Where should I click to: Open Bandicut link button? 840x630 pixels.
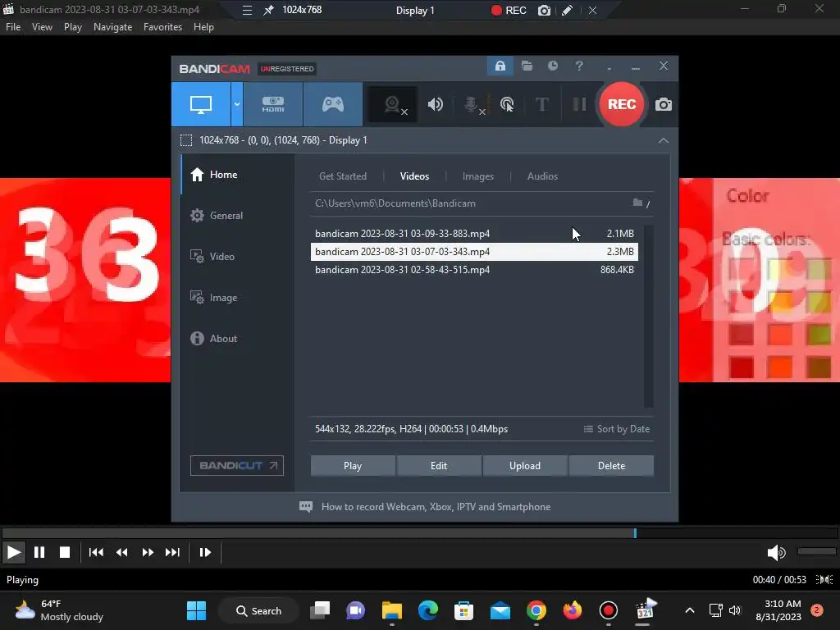237,466
